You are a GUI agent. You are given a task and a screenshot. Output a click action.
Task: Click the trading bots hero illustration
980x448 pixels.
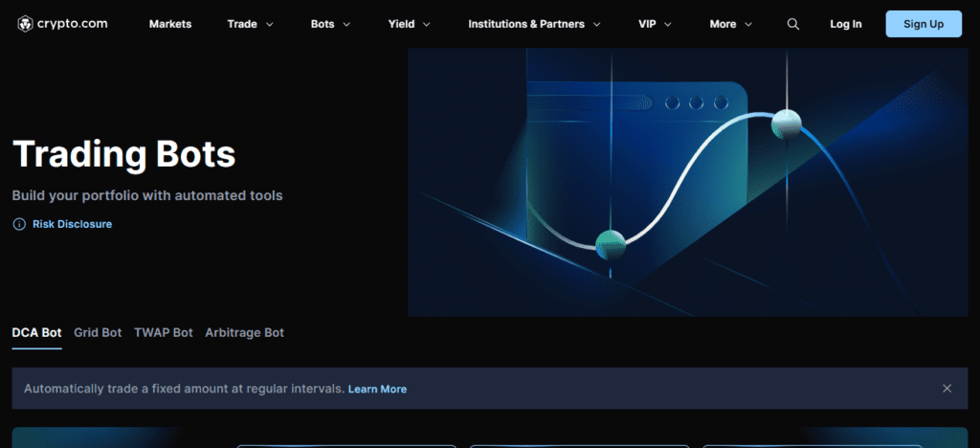click(x=687, y=183)
